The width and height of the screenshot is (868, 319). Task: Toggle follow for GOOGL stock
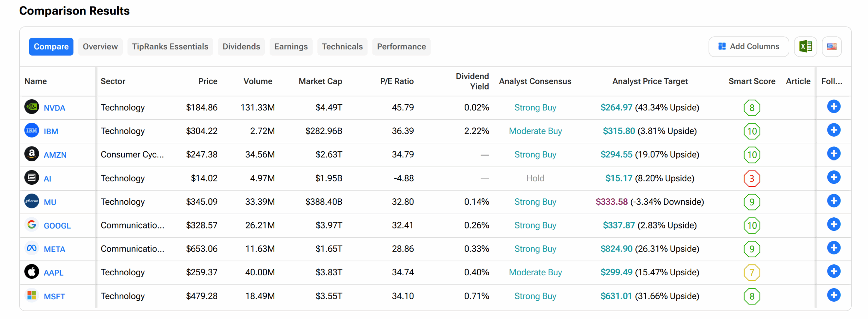click(833, 224)
